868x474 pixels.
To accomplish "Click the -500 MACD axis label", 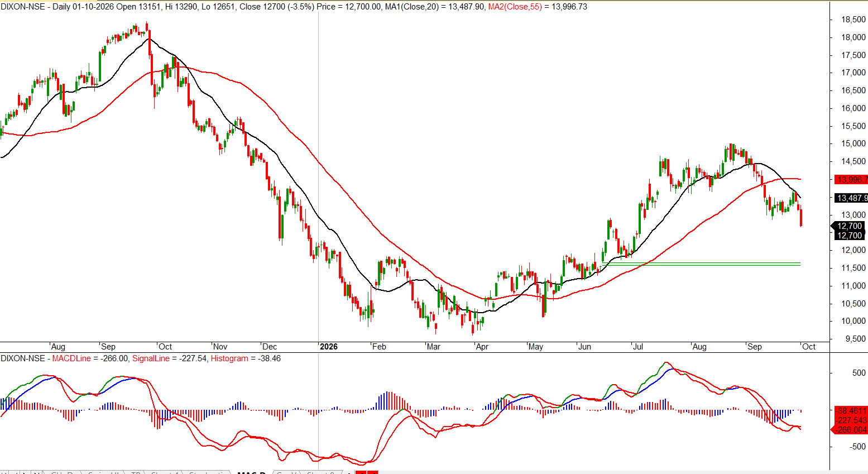I will (859, 447).
